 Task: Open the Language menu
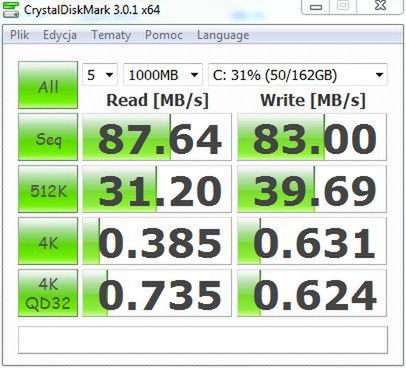223,35
